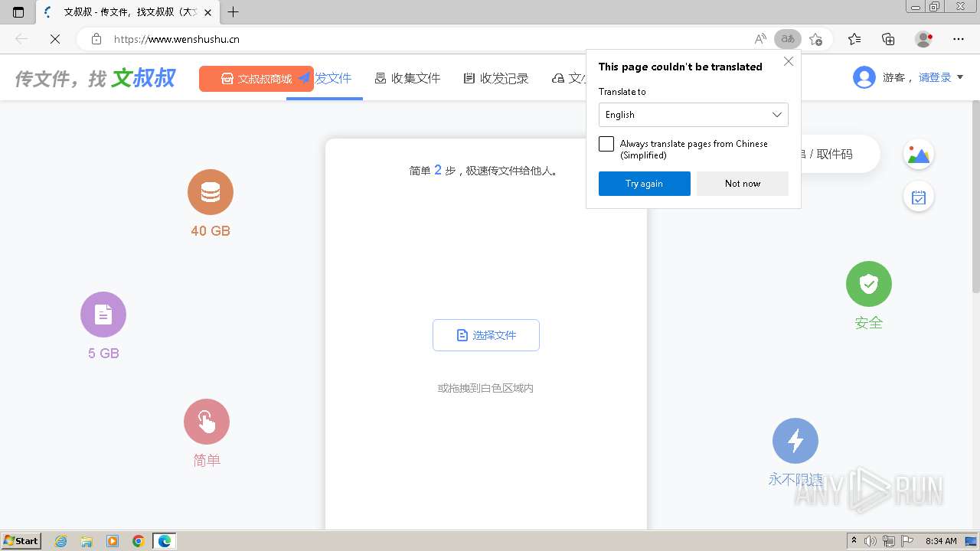Open a new tab with plus button
The height and width of the screenshot is (551, 980).
click(x=234, y=12)
